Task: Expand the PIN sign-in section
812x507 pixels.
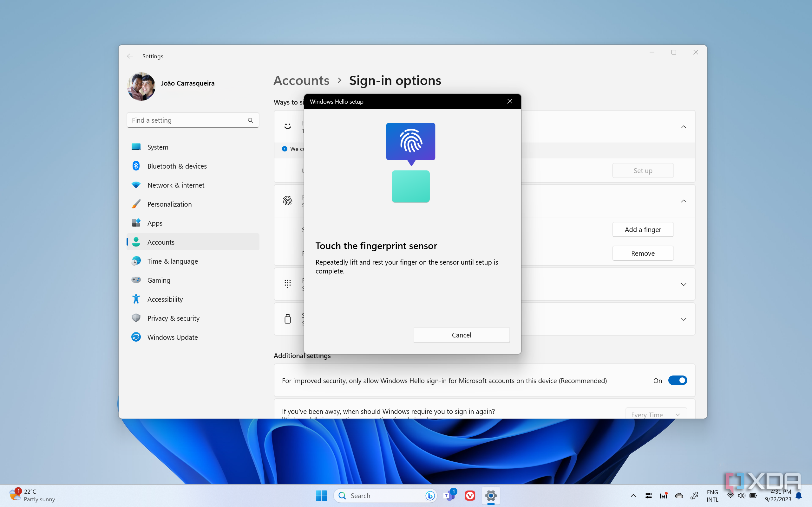Action: tap(684, 284)
